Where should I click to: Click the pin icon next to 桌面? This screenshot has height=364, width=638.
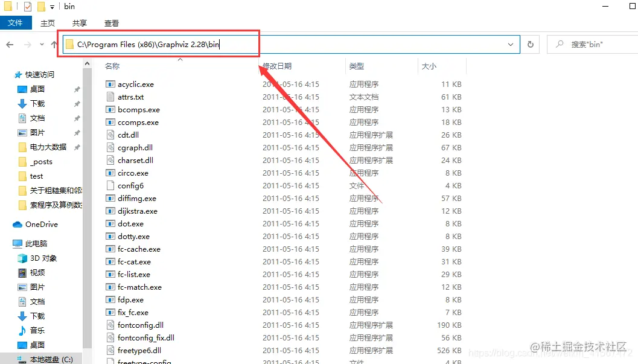(x=77, y=89)
